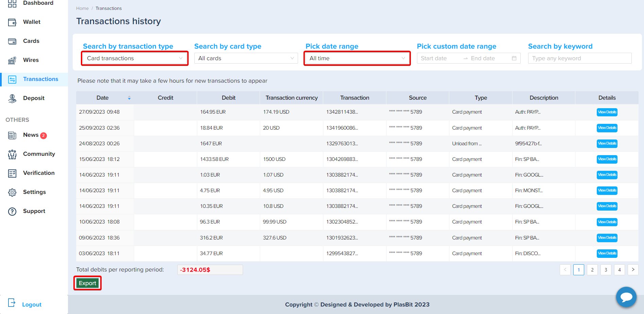This screenshot has height=314, width=644.
Task: View Details for 15/06/2023 18:12 transaction
Action: 607,159
